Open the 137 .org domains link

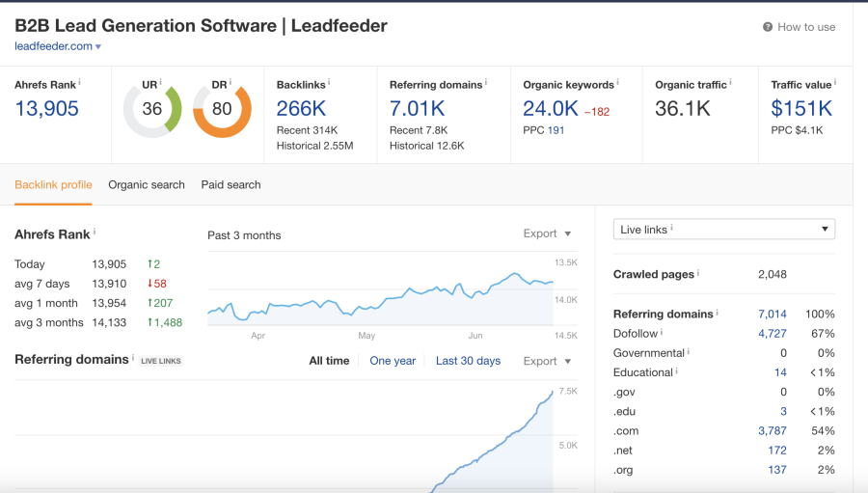pos(777,470)
